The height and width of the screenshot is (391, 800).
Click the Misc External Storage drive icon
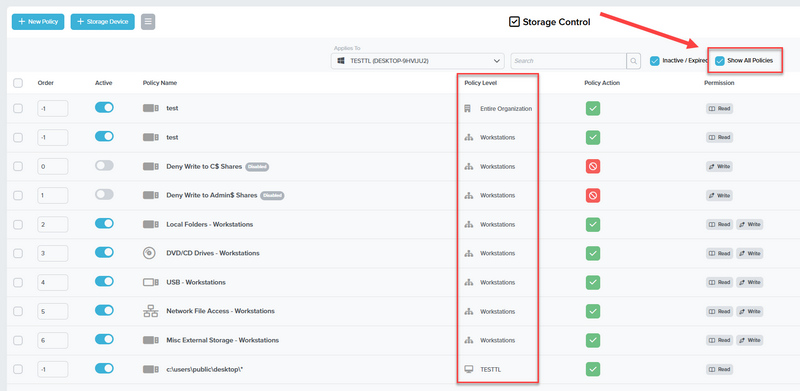point(151,340)
